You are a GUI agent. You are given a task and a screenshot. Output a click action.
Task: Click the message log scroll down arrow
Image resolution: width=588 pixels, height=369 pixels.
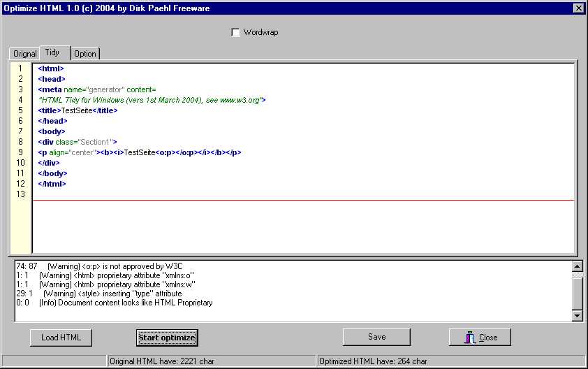578,316
